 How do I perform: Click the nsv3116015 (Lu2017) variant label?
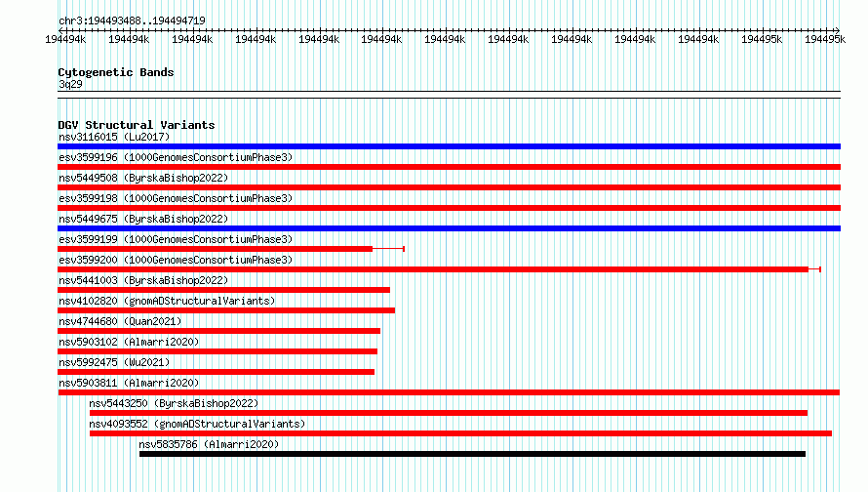[x=114, y=137]
